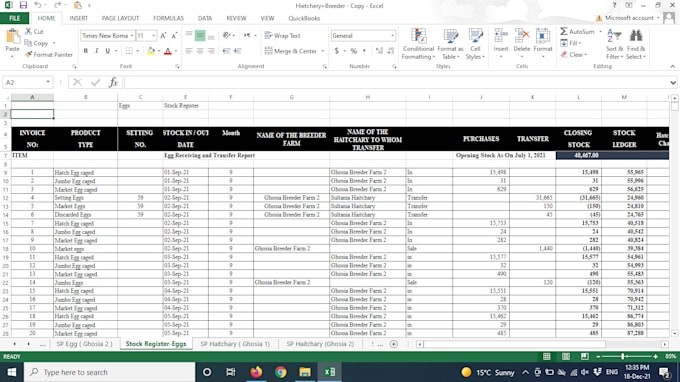Select column header A
The width and height of the screenshot is (680, 382).
[32, 97]
